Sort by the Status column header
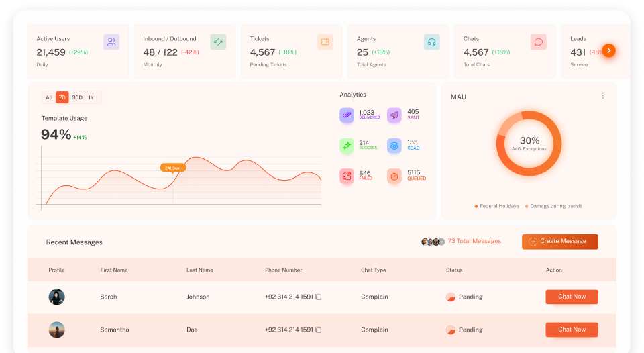644x353 pixels. (454, 270)
